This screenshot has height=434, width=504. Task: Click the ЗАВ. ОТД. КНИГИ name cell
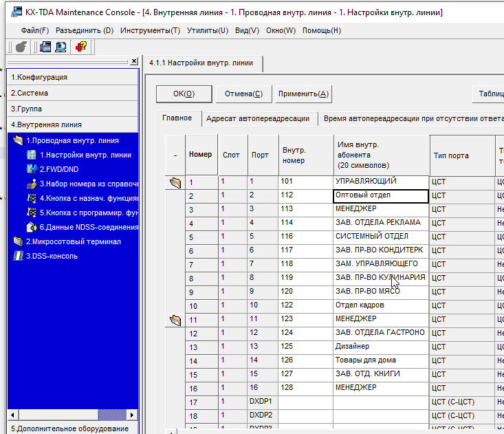point(381,375)
